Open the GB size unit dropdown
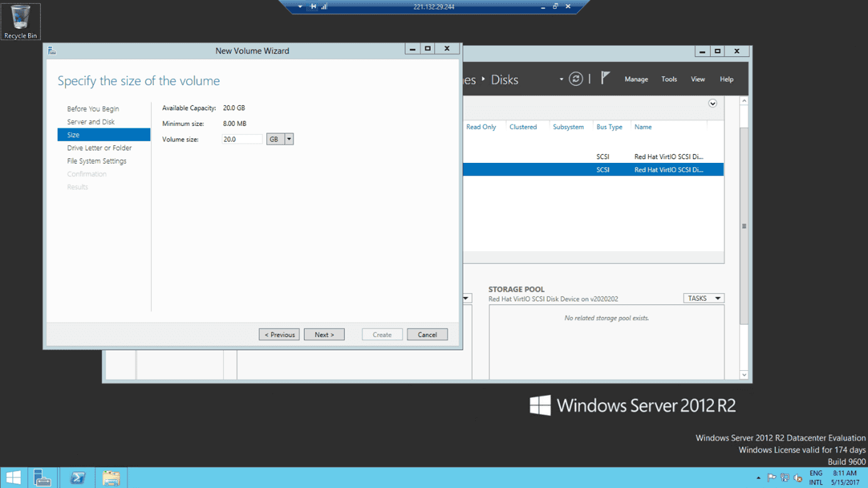This screenshot has width=868, height=488. 289,139
